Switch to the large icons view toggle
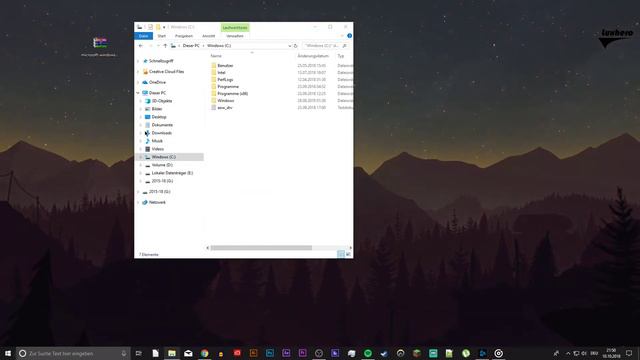This screenshot has height=360, width=640. tap(348, 254)
